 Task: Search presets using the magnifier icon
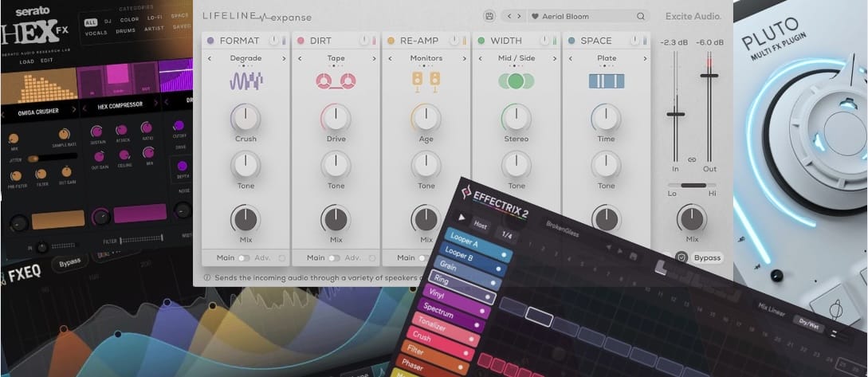641,17
